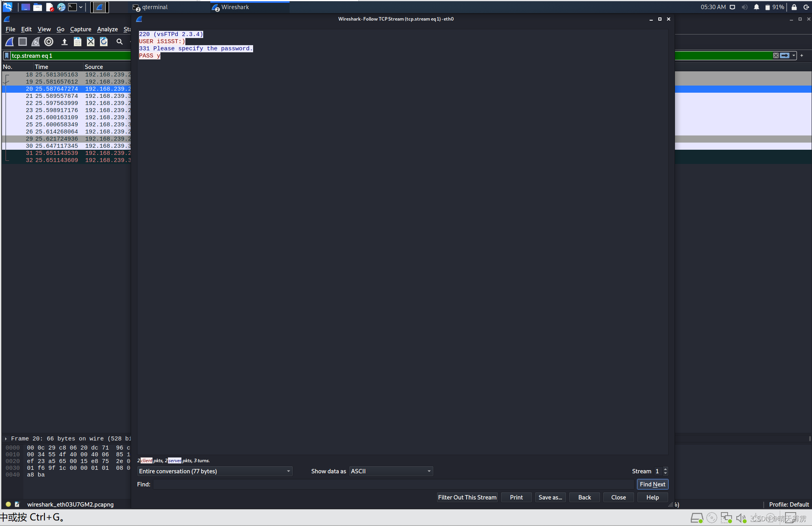Click the USER iS1SST:) line in stream
Screen dimensions: 812x526
[162, 41]
